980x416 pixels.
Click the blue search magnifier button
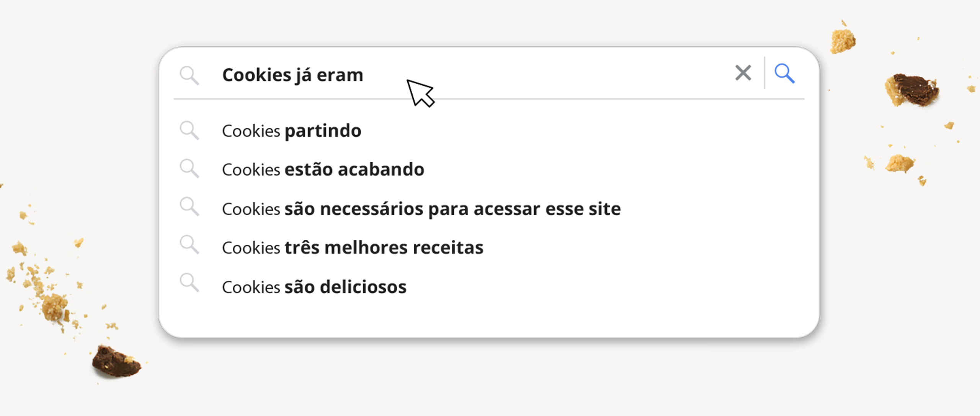click(784, 73)
